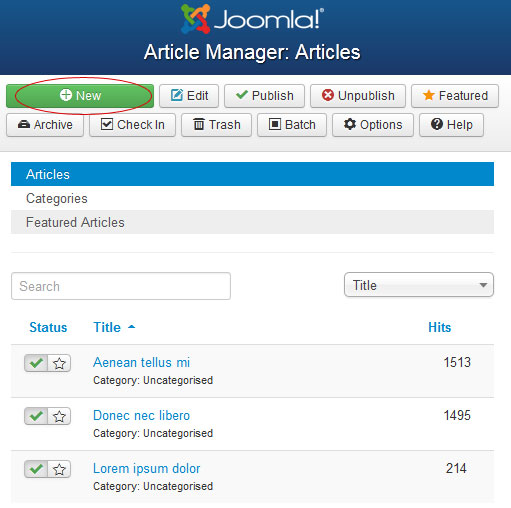
Task: Click Category: Uncategorised under Donec nec libero
Action: 153,433
